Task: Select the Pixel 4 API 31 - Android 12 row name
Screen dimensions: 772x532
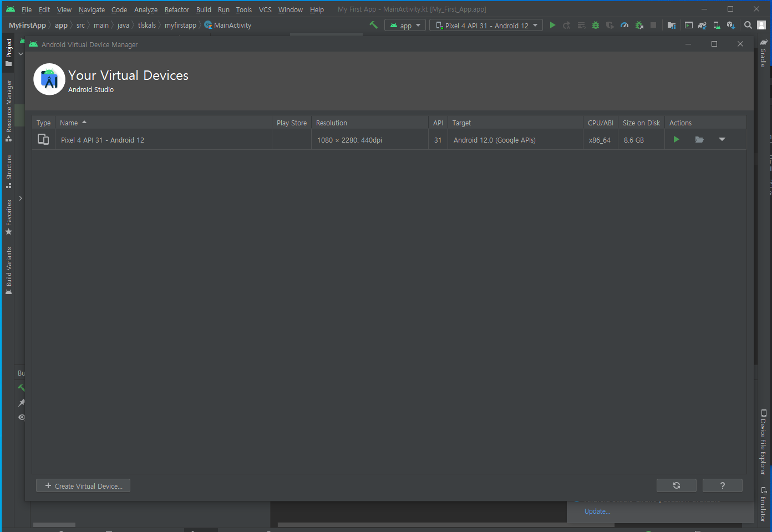Action: tap(103, 140)
